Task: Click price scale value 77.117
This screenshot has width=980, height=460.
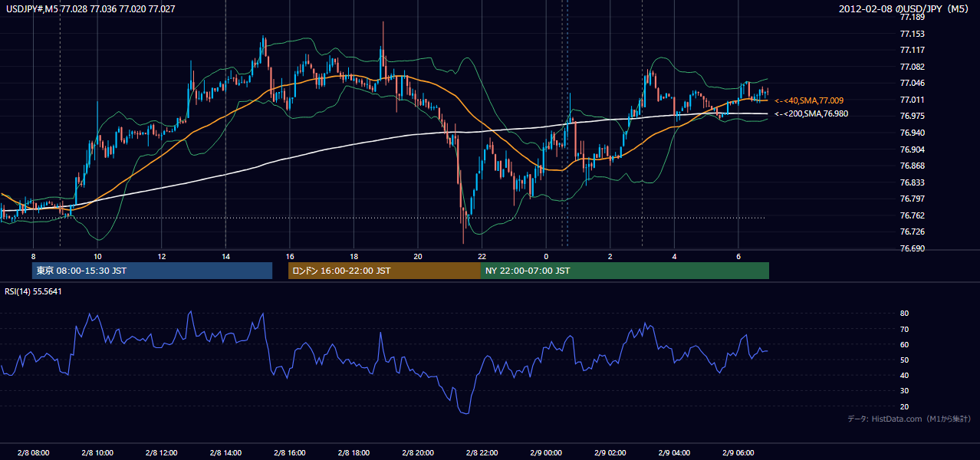Action: [x=913, y=50]
